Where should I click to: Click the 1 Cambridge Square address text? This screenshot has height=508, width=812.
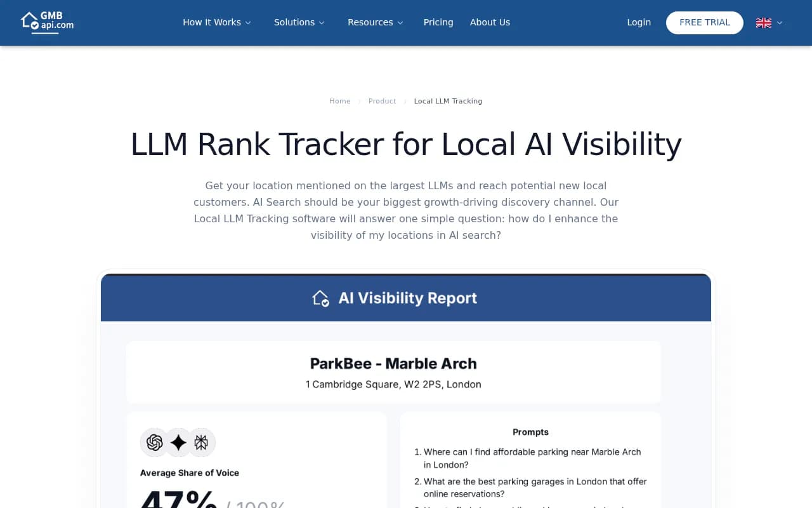click(393, 384)
